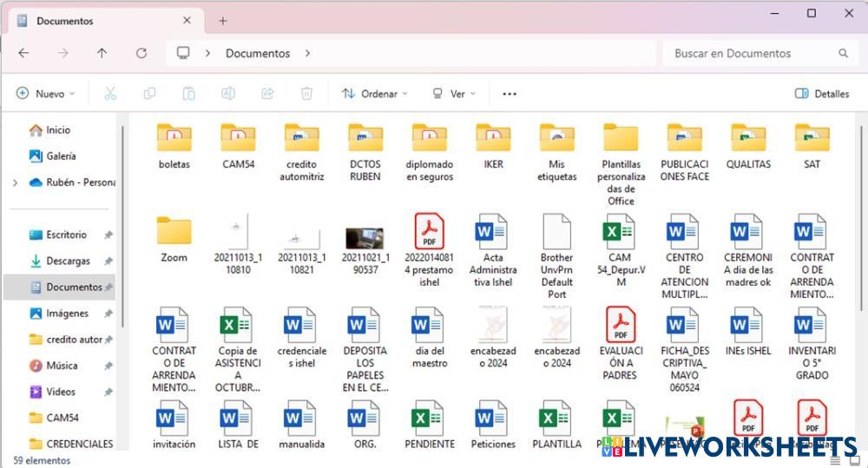Open a new tab with plus button
868x468 pixels.
pos(223,21)
